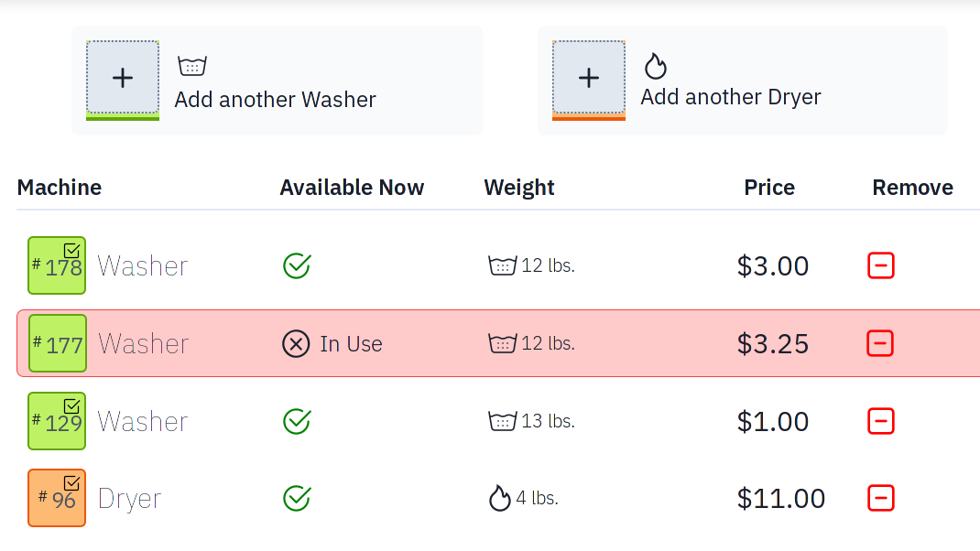Click the Machine column header
Screen dimensions: 980x551
click(x=60, y=188)
